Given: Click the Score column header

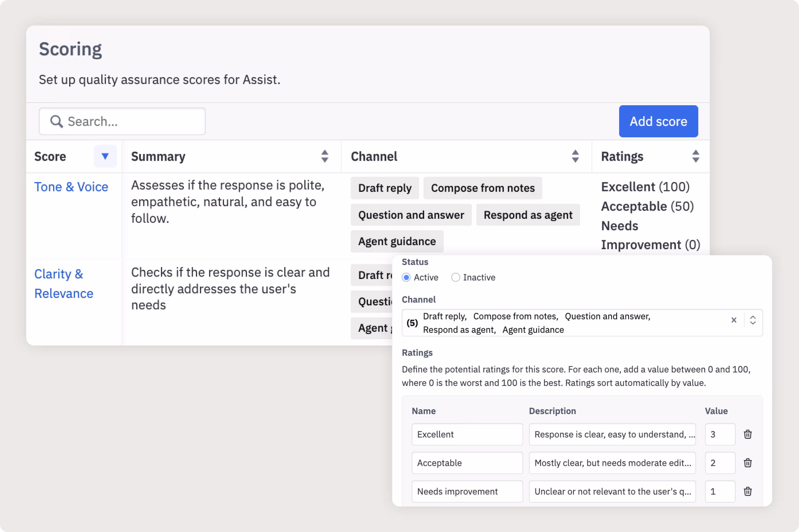Looking at the screenshot, I should click(x=50, y=156).
